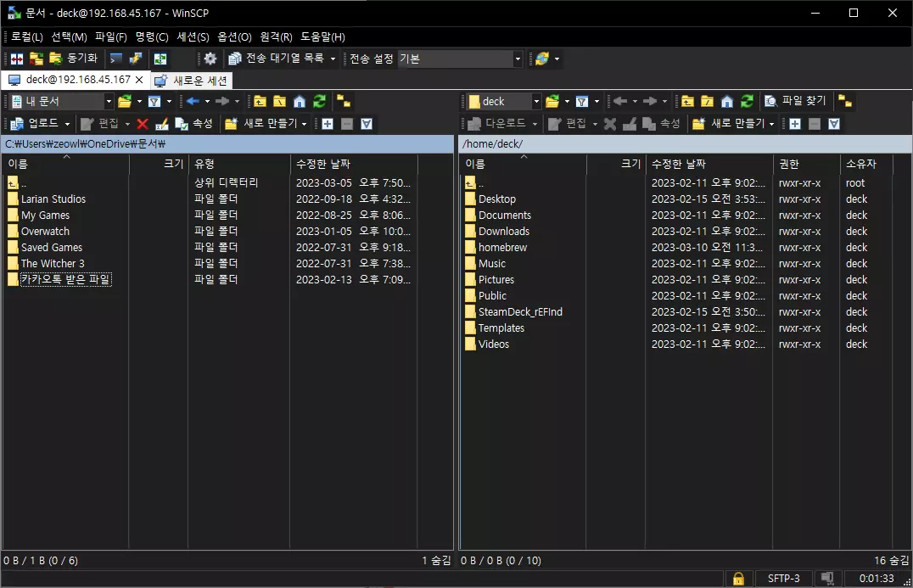Open the 로컬(L) menu
The image size is (913, 588).
[x=27, y=37]
